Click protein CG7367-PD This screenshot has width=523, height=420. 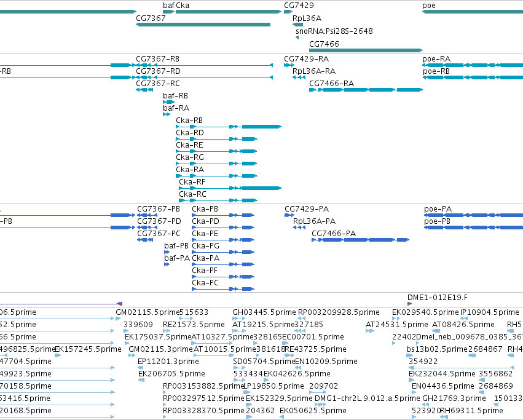point(147,228)
